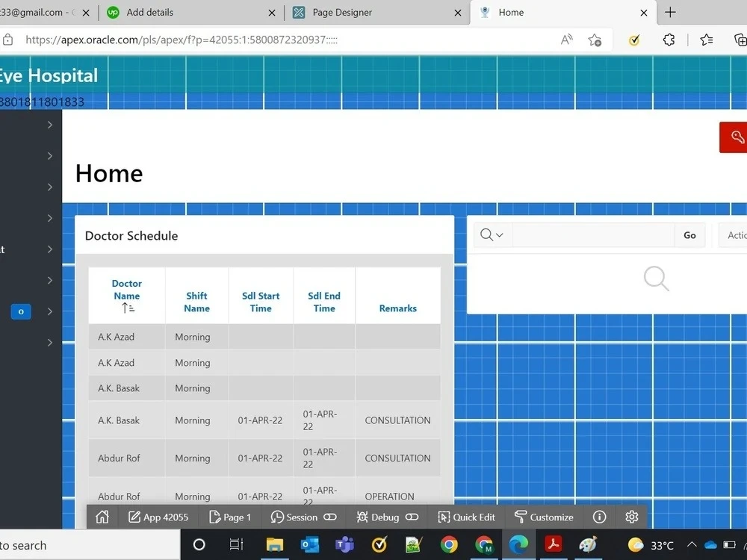Open the Customize menu on the developer toolbar
Image resolution: width=747 pixels, height=560 pixels.
544,517
